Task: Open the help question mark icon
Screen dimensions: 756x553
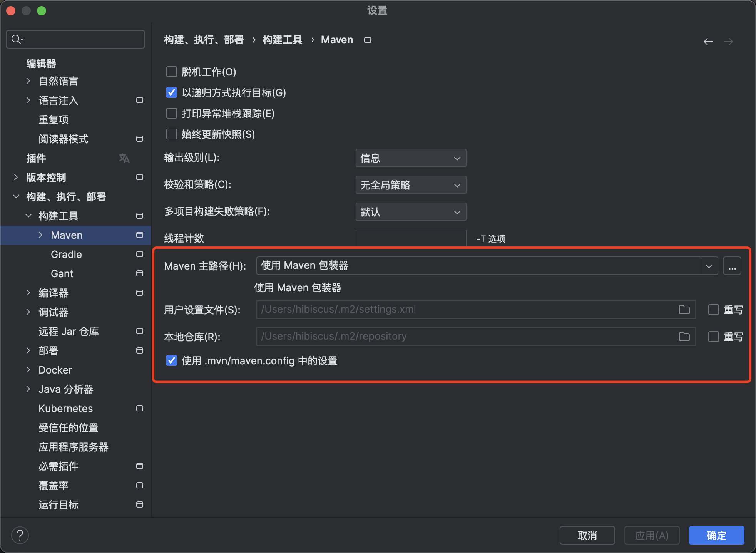Action: 20,535
